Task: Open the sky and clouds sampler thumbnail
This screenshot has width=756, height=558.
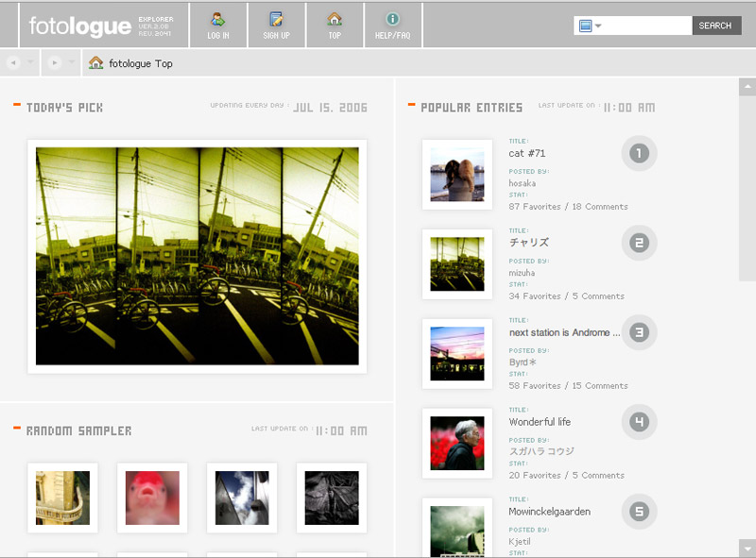Action: point(242,498)
